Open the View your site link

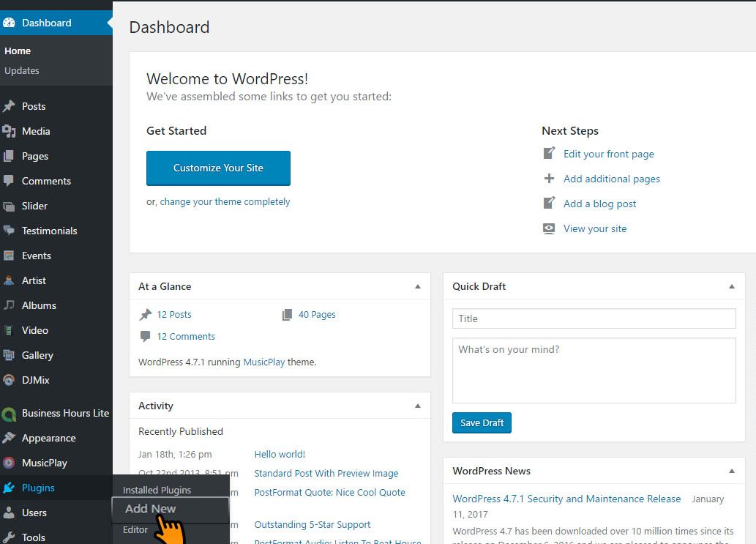click(x=595, y=228)
